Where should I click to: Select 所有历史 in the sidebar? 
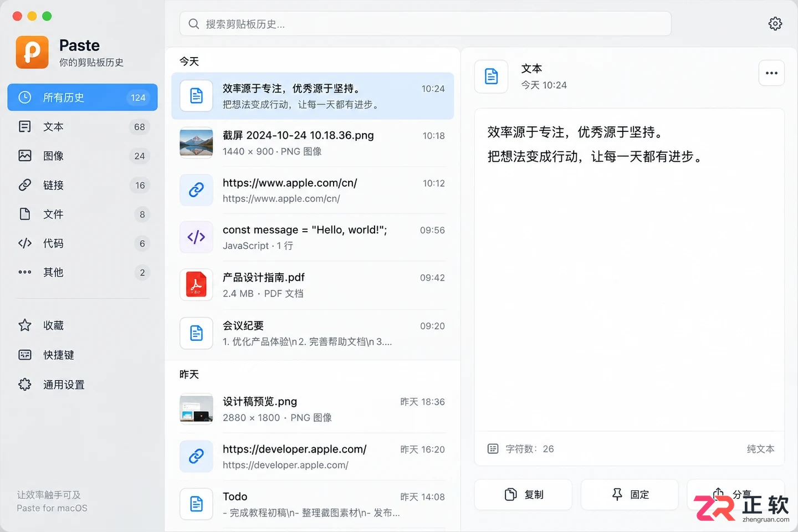[x=83, y=98]
